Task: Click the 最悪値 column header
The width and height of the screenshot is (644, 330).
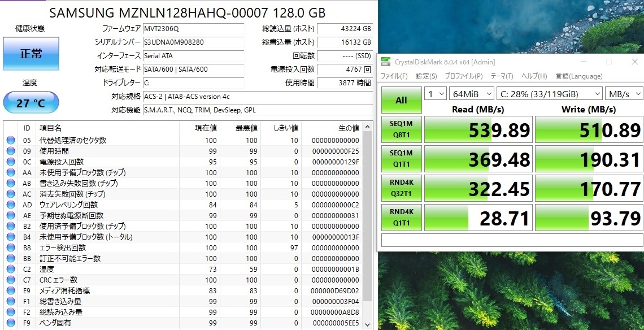Action: tap(241, 128)
